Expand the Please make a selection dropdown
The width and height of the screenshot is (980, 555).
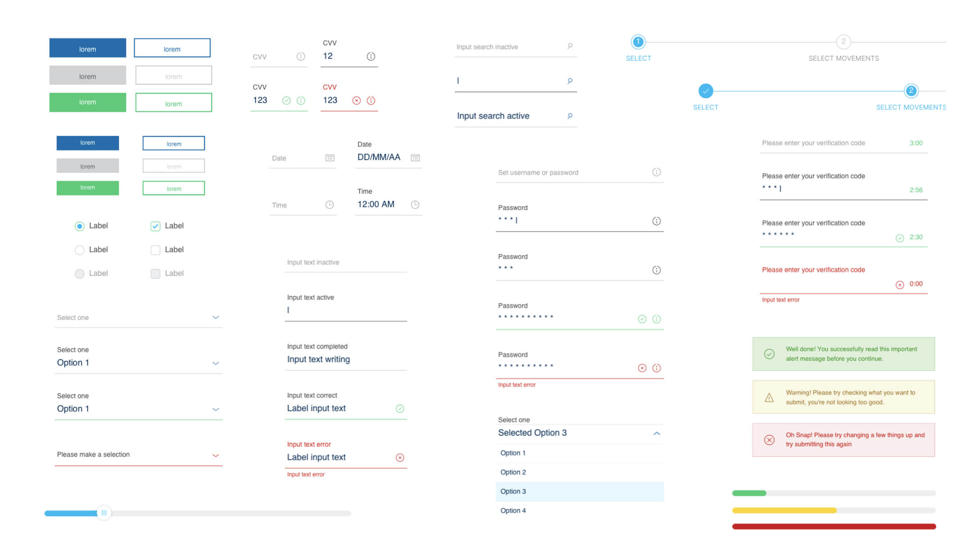click(215, 455)
